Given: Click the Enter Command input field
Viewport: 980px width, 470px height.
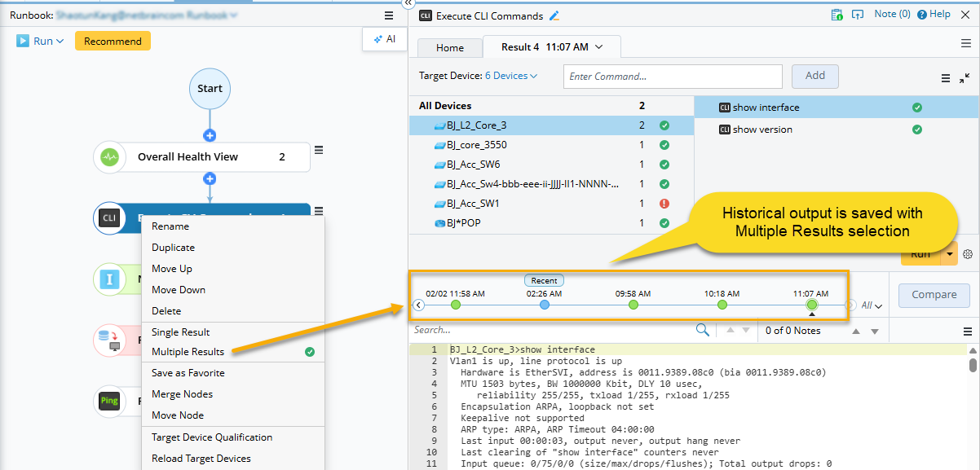Looking at the screenshot, I should [673, 77].
